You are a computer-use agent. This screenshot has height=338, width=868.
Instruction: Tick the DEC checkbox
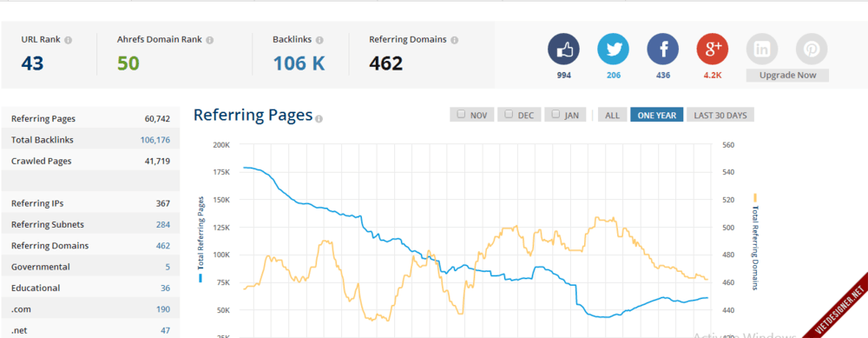509,114
